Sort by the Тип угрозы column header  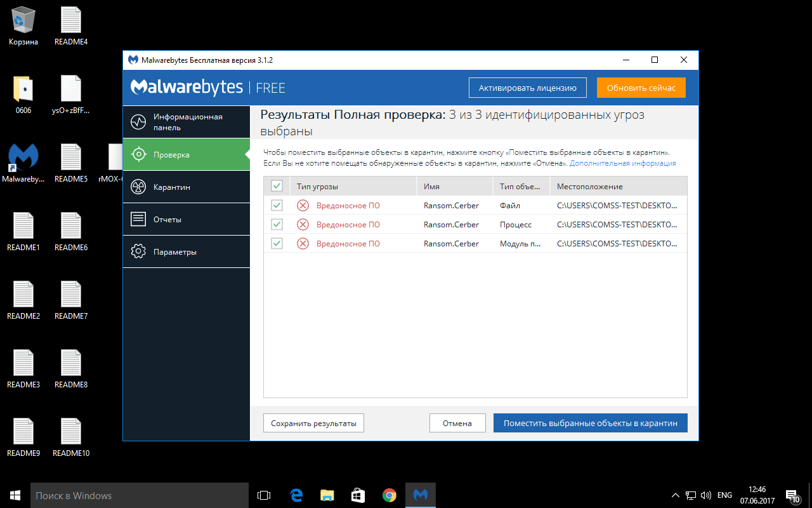[353, 186]
